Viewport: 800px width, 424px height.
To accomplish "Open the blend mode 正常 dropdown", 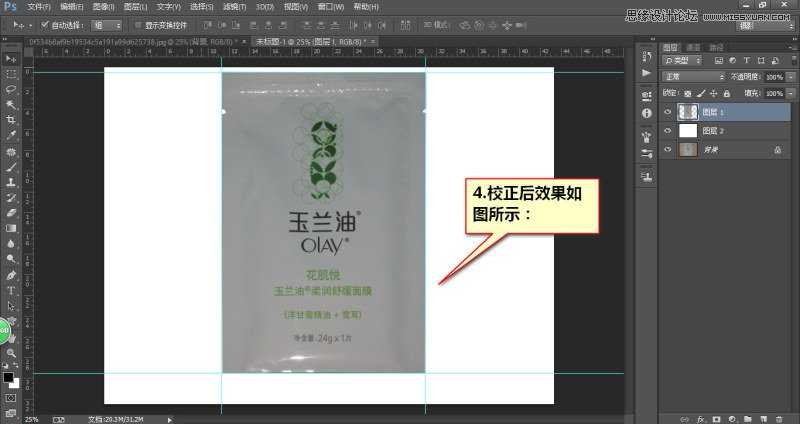I will coord(693,77).
